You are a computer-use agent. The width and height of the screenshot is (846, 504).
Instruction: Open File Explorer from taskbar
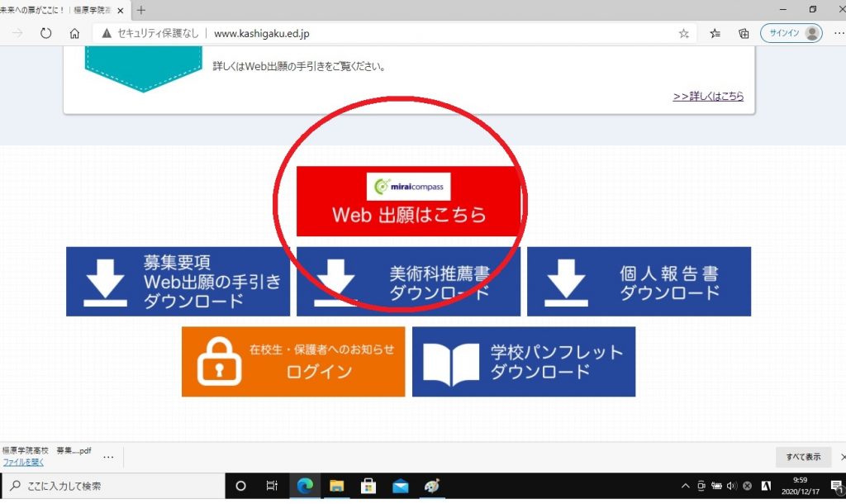tap(337, 486)
